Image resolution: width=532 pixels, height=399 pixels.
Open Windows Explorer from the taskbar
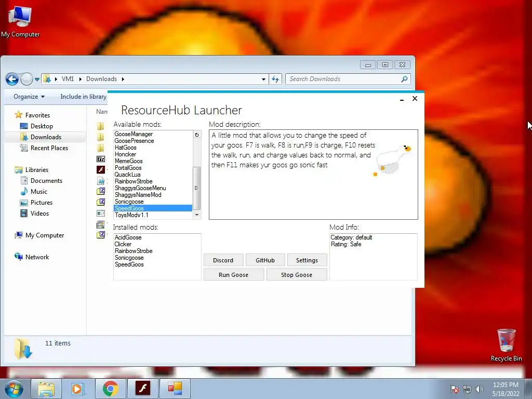click(x=46, y=389)
